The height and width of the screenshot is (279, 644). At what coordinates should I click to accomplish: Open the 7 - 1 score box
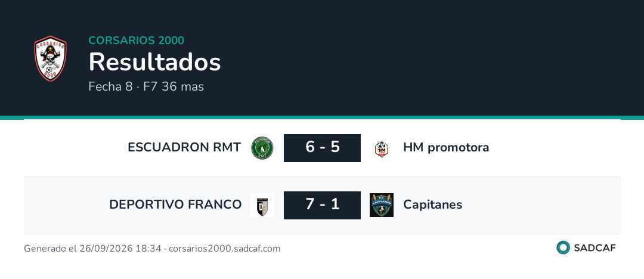(323, 205)
